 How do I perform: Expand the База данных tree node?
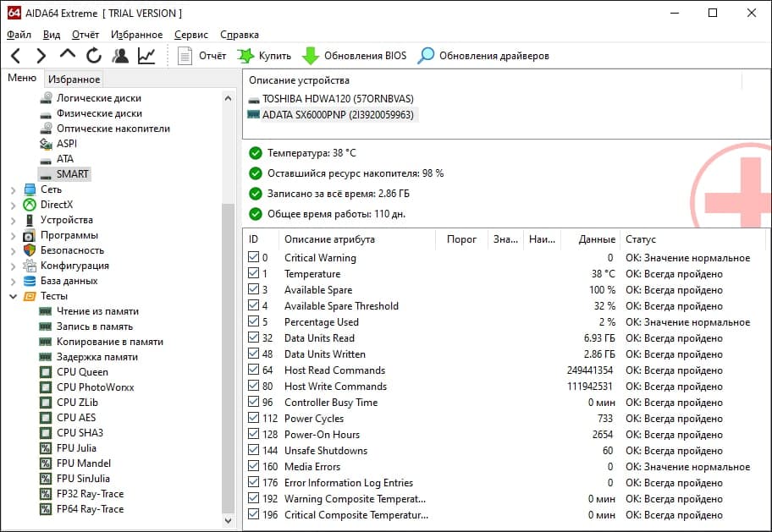14,282
